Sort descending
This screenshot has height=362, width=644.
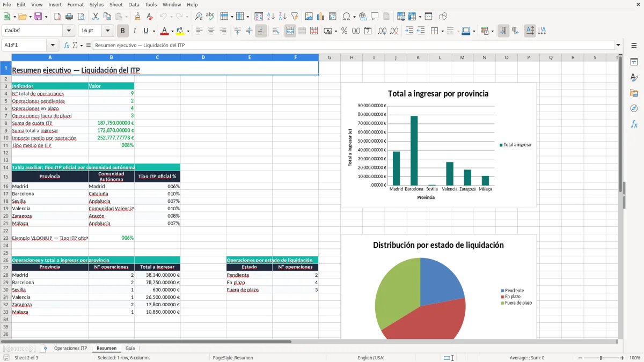point(282,17)
